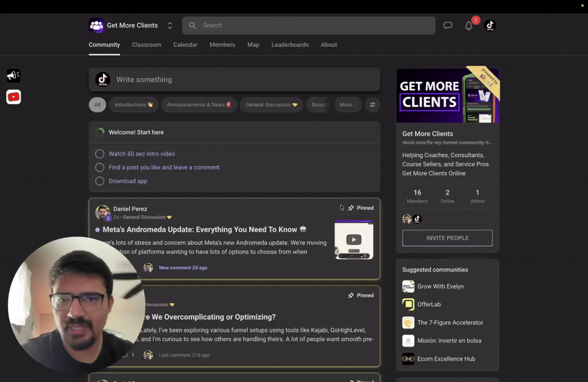Check off Download app step

[x=100, y=181]
